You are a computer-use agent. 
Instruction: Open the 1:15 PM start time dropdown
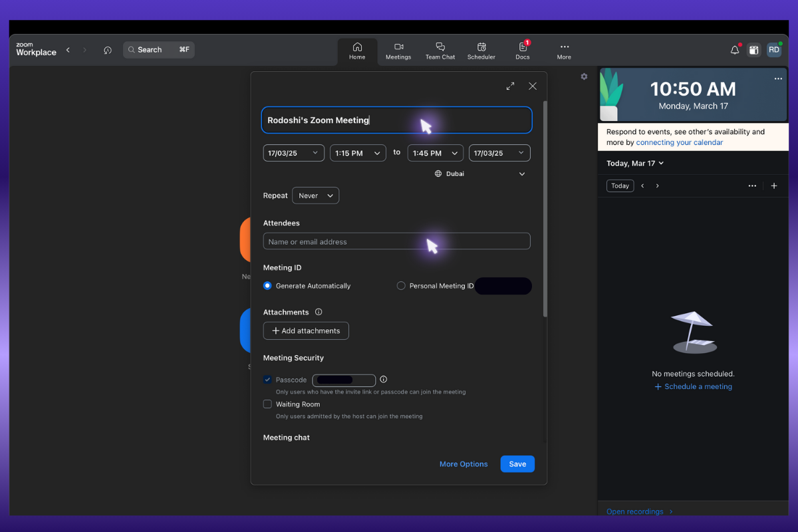(358, 153)
